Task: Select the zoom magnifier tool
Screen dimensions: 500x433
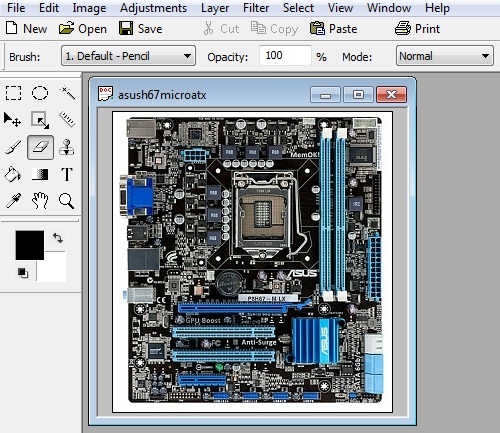Action: [x=66, y=201]
